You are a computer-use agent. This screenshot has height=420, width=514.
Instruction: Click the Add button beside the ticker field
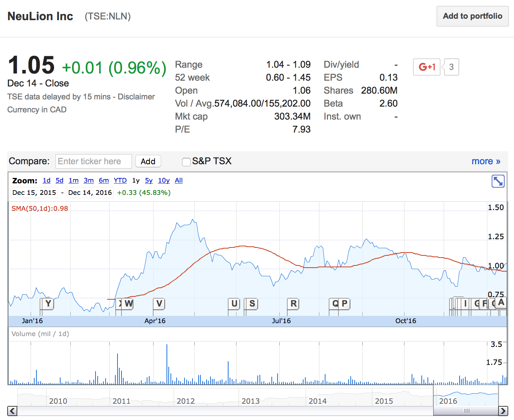coord(148,161)
